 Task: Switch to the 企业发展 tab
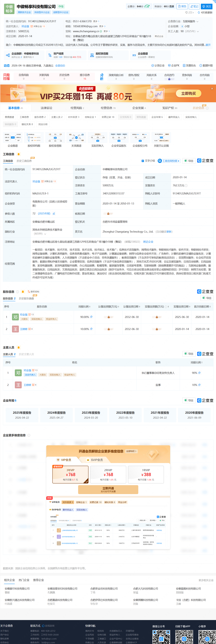(139, 108)
